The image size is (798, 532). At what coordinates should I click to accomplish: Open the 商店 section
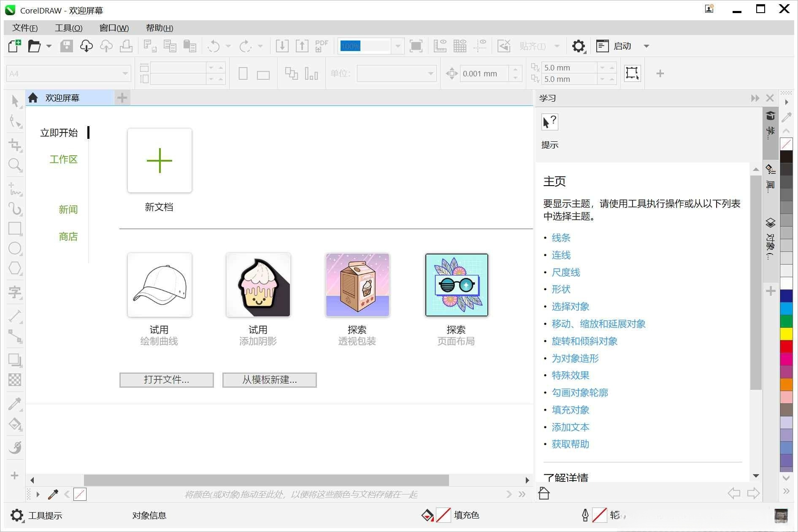tap(68, 237)
